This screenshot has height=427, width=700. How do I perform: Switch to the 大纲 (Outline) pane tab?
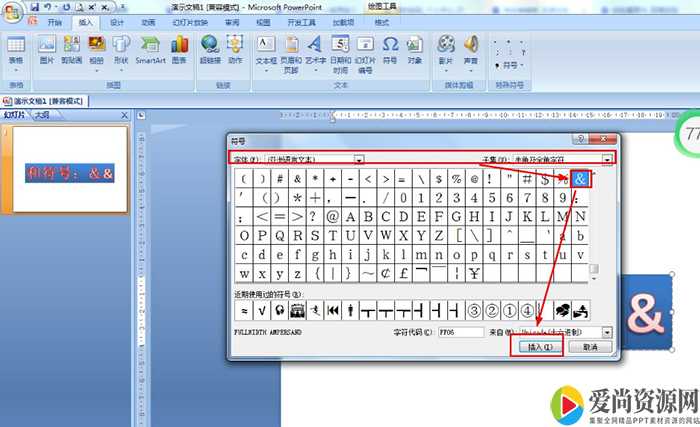click(x=42, y=115)
